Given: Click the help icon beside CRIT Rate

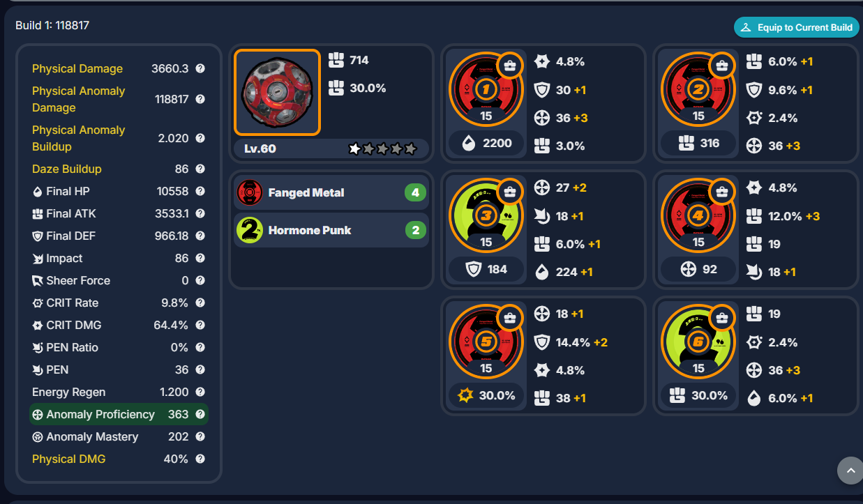Looking at the screenshot, I should 200,303.
